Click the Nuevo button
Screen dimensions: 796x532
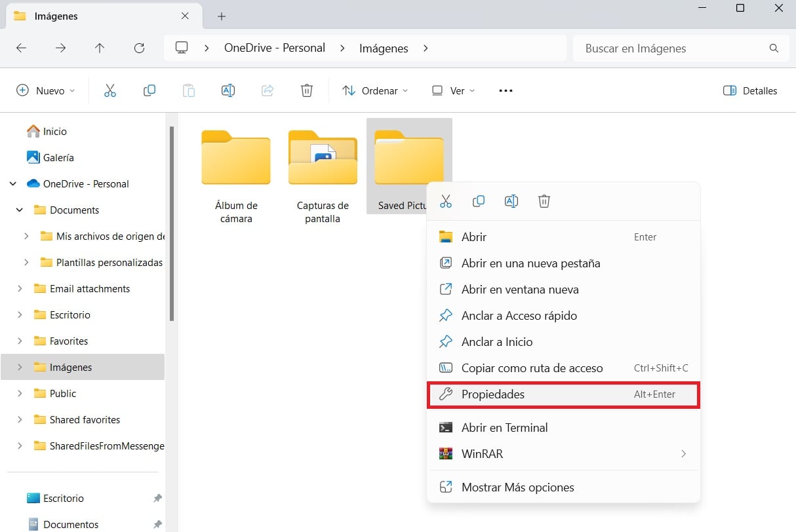[45, 91]
